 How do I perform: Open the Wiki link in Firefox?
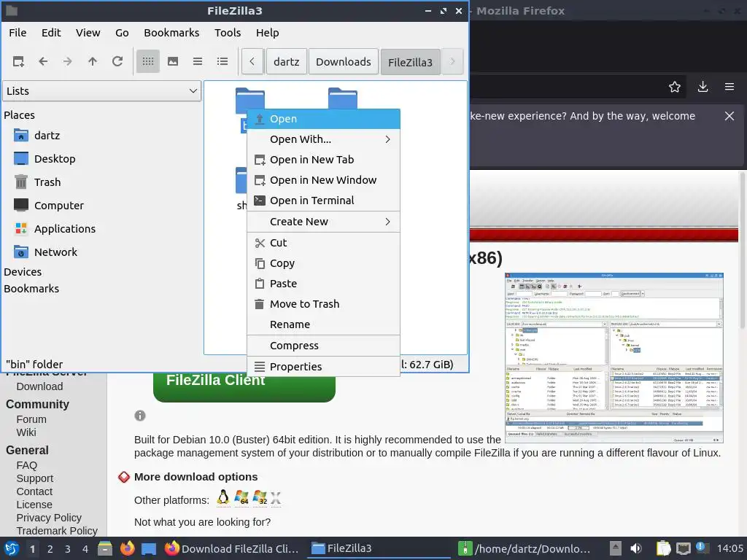click(26, 432)
